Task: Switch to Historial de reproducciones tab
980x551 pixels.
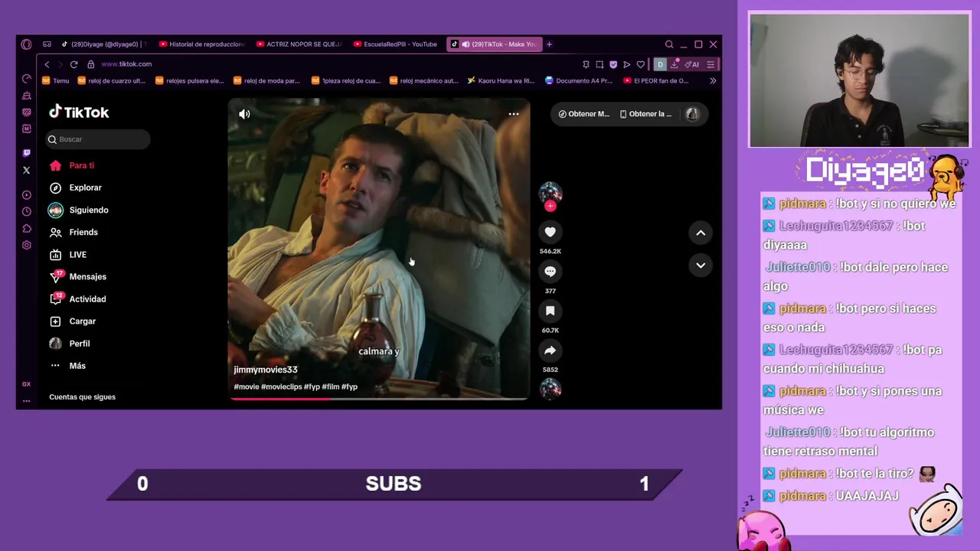Action: click(x=201, y=44)
